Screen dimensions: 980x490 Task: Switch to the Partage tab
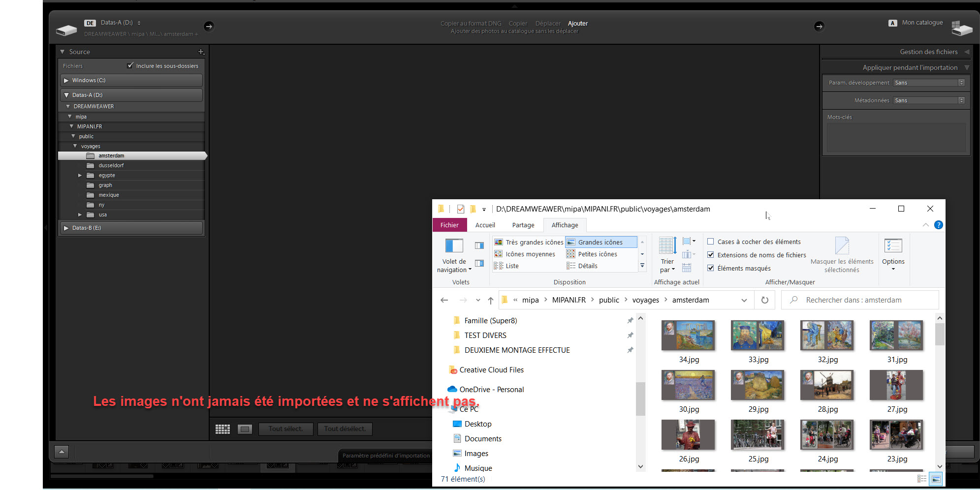coord(523,225)
